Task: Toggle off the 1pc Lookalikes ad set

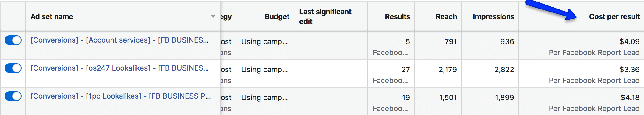Action: [13, 96]
